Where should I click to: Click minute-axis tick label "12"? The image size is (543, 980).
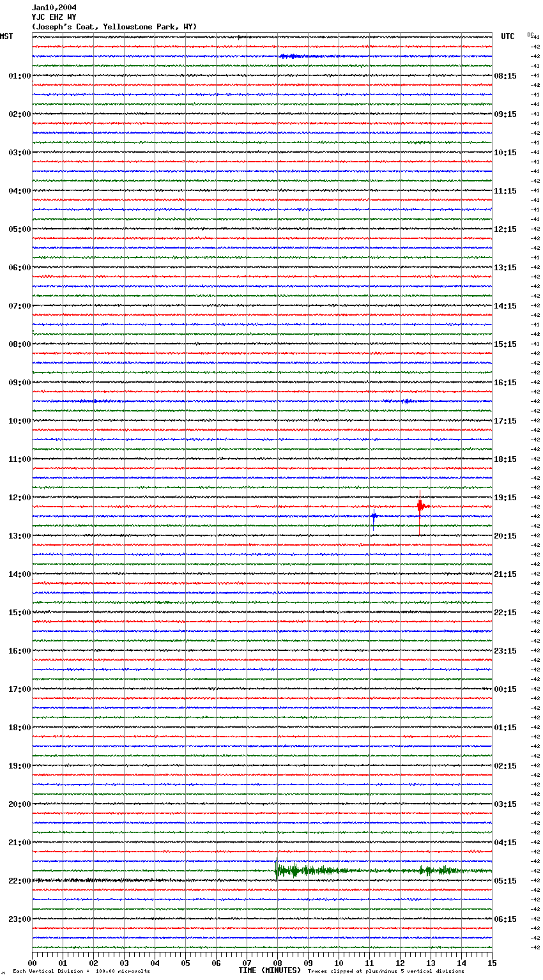400,963
